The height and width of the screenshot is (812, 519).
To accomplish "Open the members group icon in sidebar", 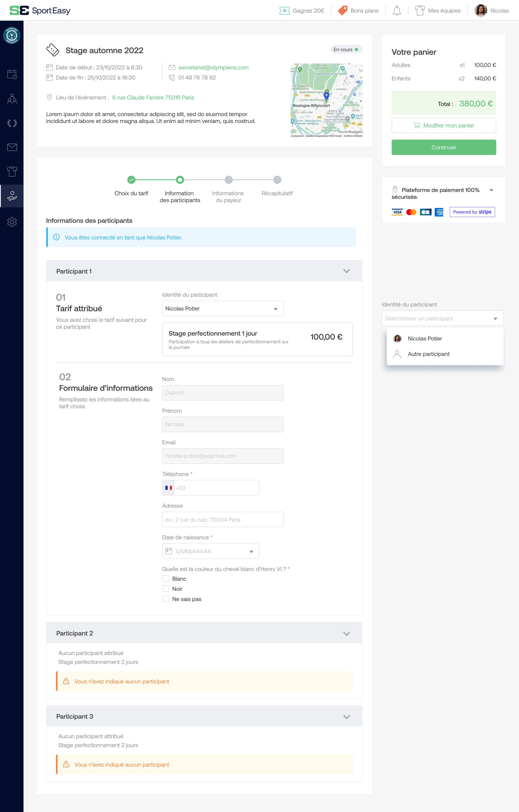I will (12, 99).
